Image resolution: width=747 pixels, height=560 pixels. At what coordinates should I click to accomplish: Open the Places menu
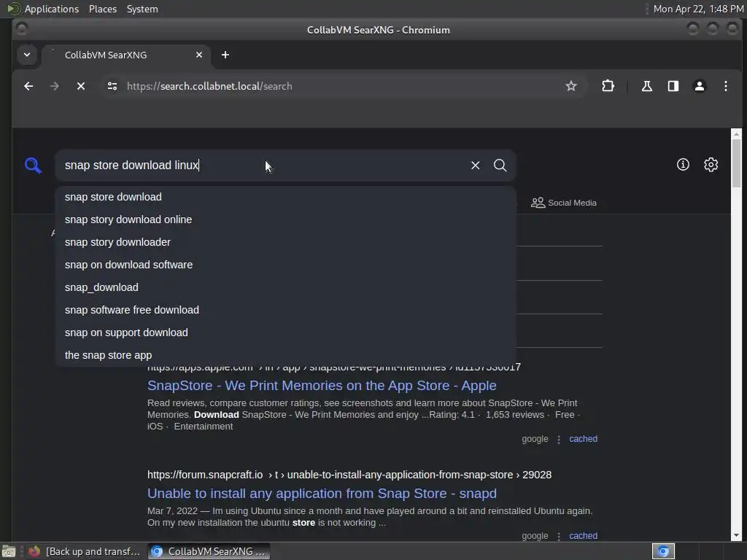coord(103,9)
